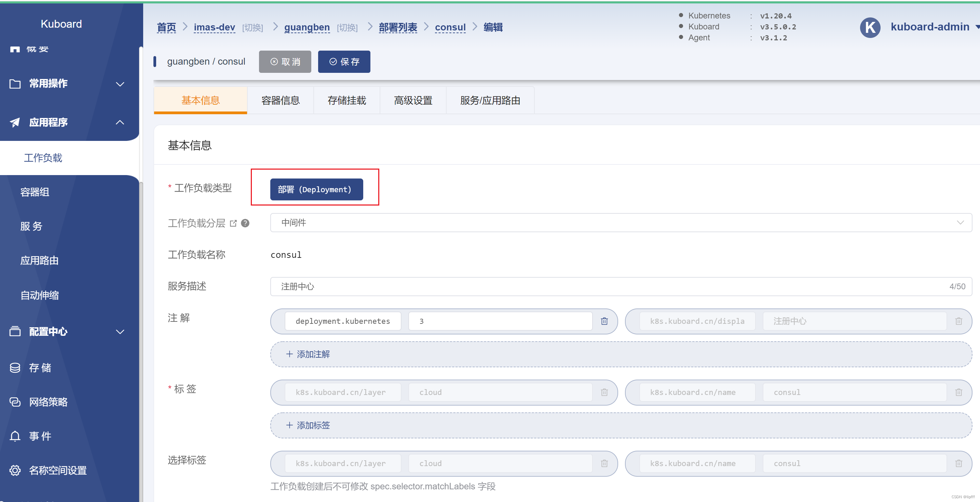This screenshot has height=502, width=980.
Task: Open the 事件 (Events) bell icon
Action: pos(15,436)
